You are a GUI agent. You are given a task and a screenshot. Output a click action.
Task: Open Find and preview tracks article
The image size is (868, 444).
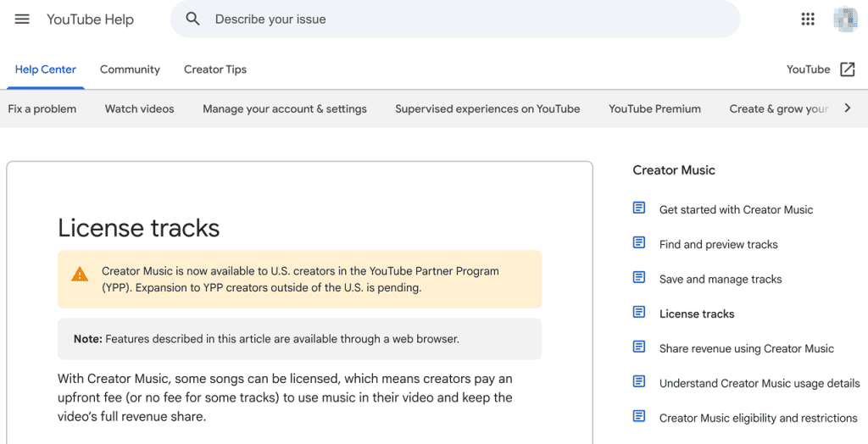coord(719,244)
